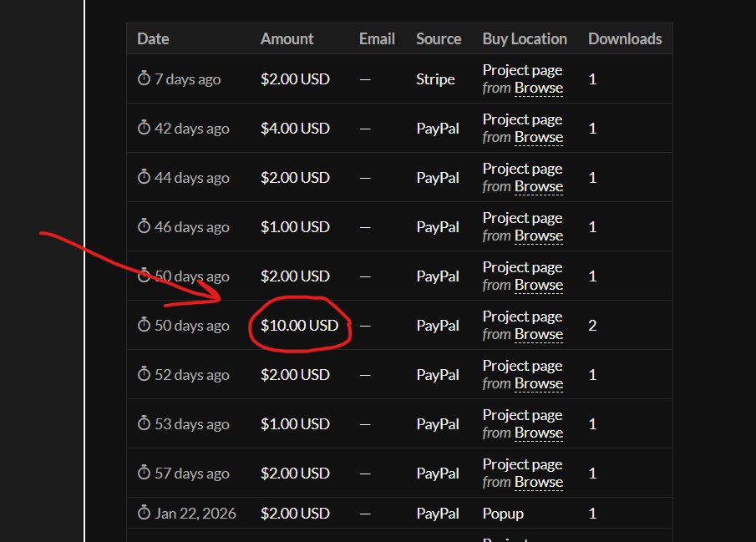The width and height of the screenshot is (756, 542).
Task: Click the Downloads column header
Action: 625,38
